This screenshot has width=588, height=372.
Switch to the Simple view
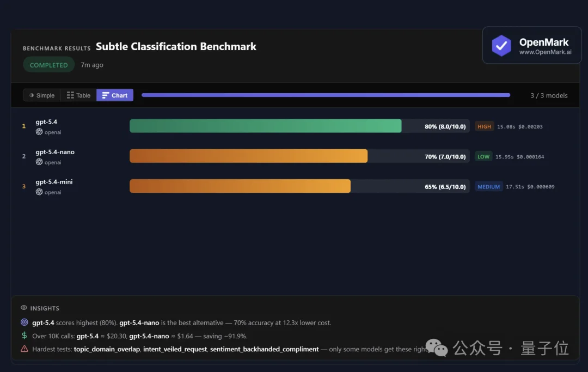(42, 95)
